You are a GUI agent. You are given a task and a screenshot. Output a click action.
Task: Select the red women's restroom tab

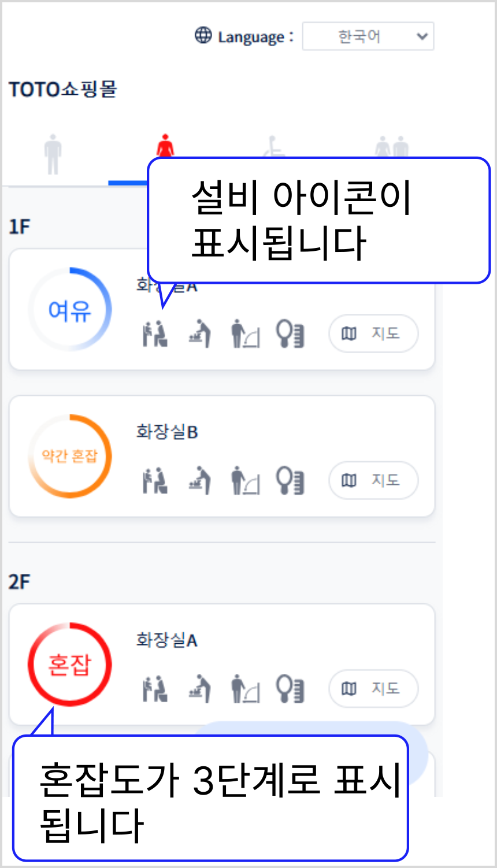pyautogui.click(x=165, y=144)
